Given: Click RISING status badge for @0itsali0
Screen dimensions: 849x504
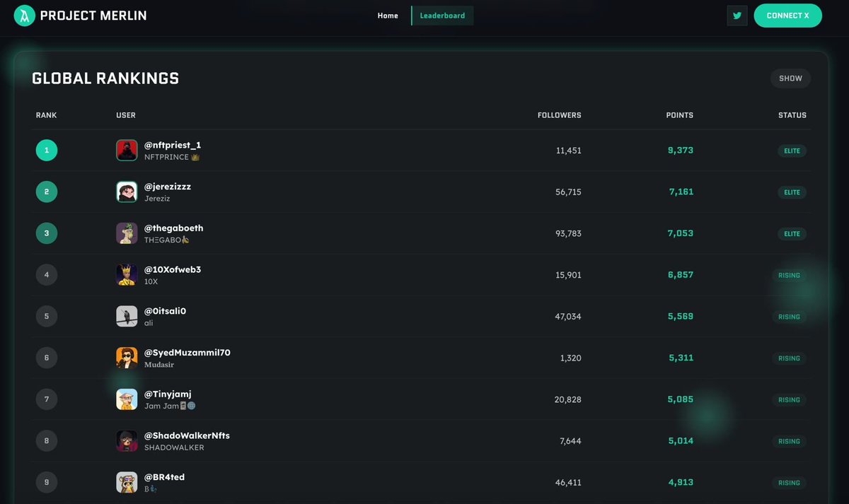Looking at the screenshot, I should (789, 317).
